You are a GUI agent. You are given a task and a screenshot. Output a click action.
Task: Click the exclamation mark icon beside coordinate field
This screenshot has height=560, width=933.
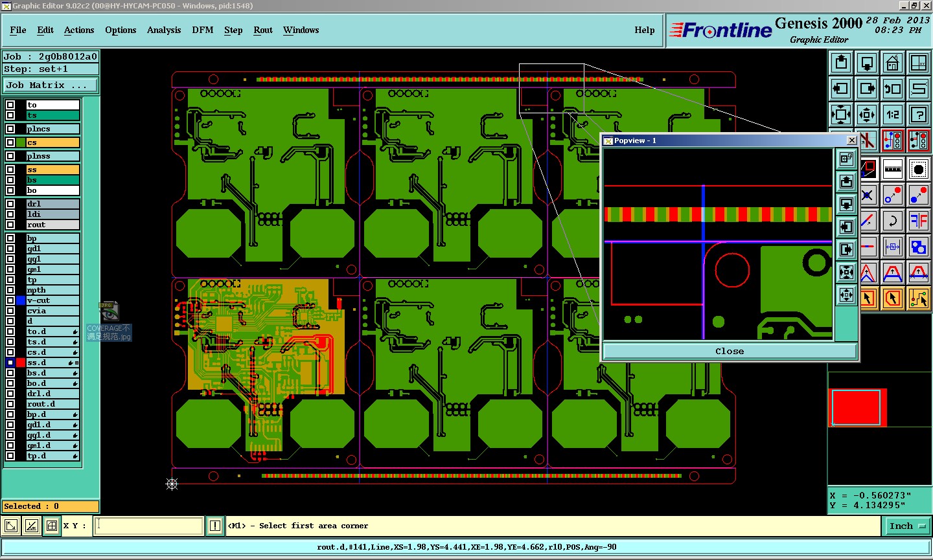pos(215,526)
